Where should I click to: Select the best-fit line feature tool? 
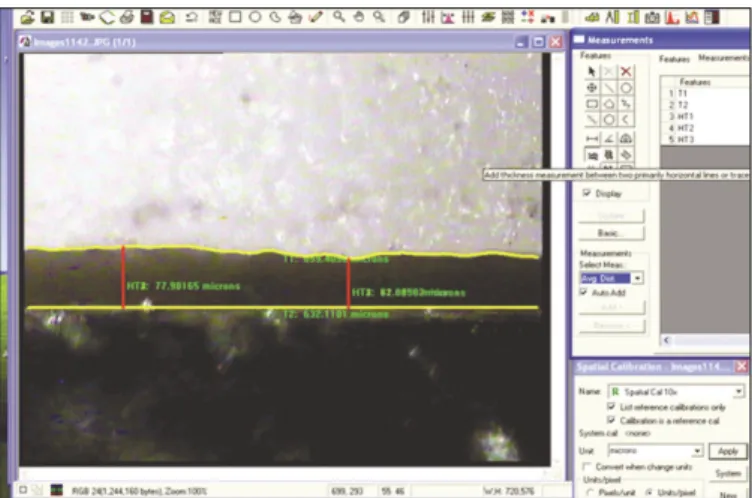point(592,120)
